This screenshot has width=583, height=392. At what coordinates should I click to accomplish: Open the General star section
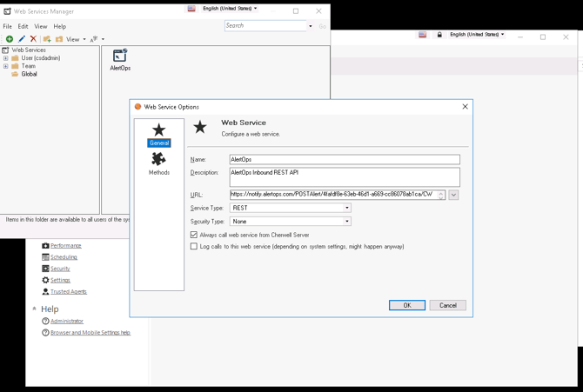tap(158, 135)
